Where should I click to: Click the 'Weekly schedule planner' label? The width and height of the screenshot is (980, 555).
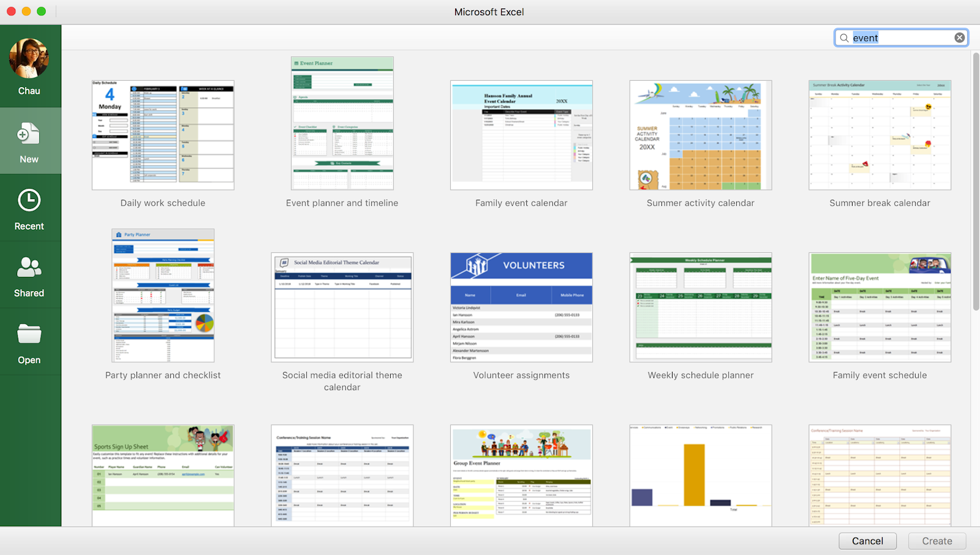(701, 375)
